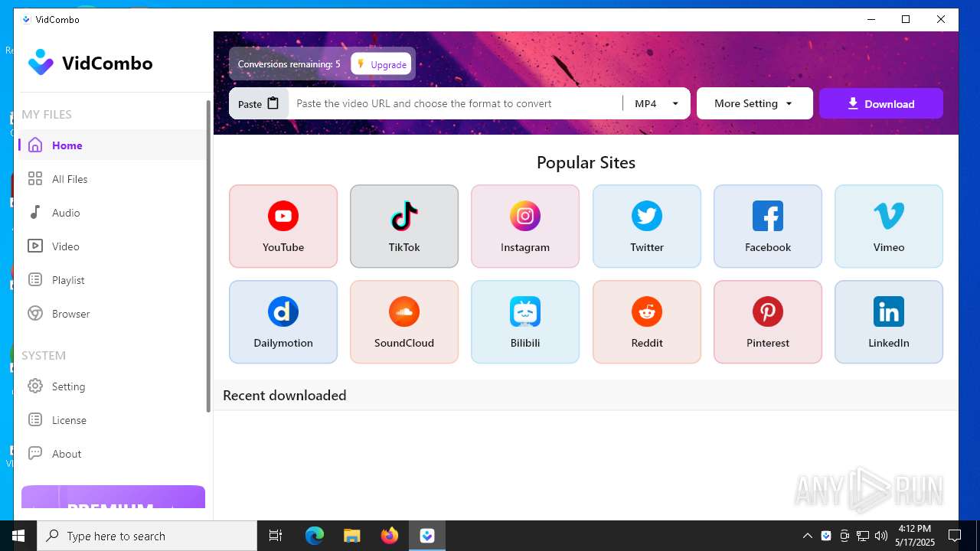Open the Windows Start menu
Image resolution: width=980 pixels, height=551 pixels.
pyautogui.click(x=18, y=536)
